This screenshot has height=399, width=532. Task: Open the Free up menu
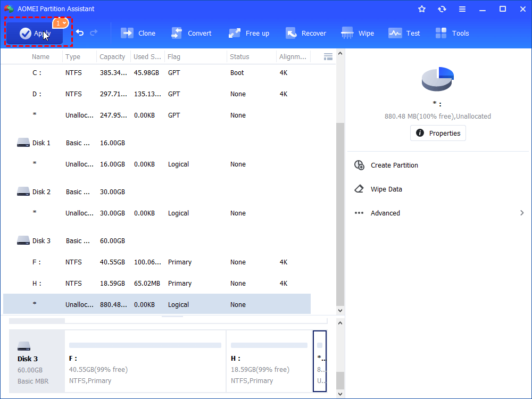point(248,33)
